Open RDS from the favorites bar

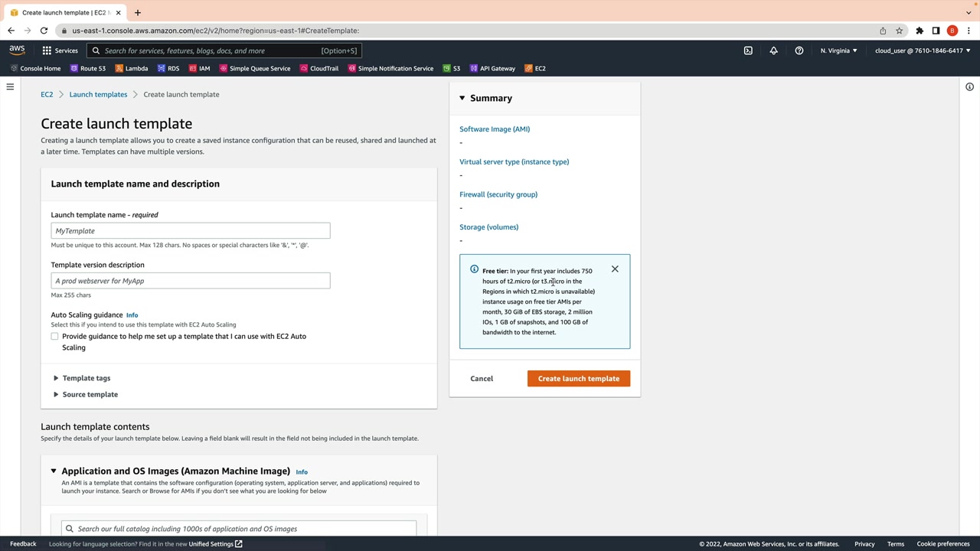point(168,68)
